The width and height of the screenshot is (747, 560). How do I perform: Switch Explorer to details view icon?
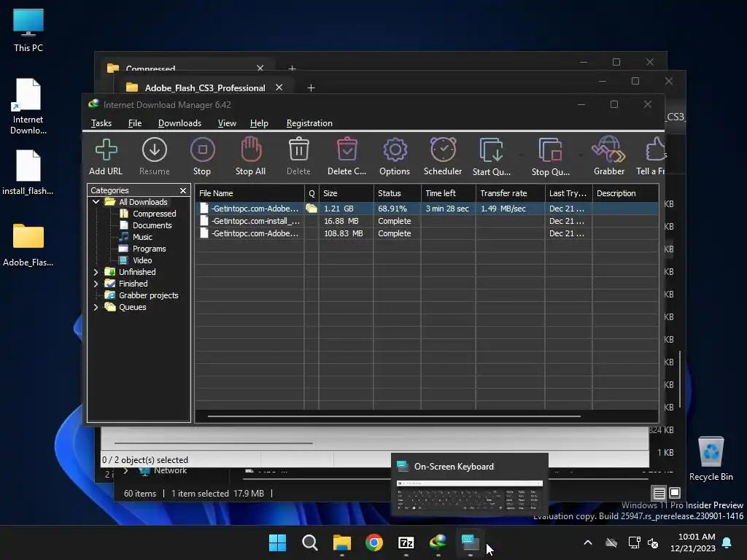coord(659,493)
